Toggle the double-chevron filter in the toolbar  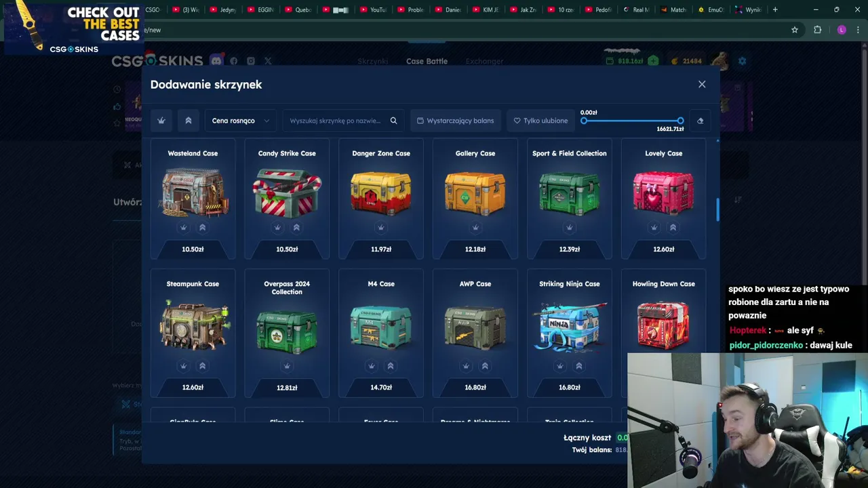tap(189, 121)
